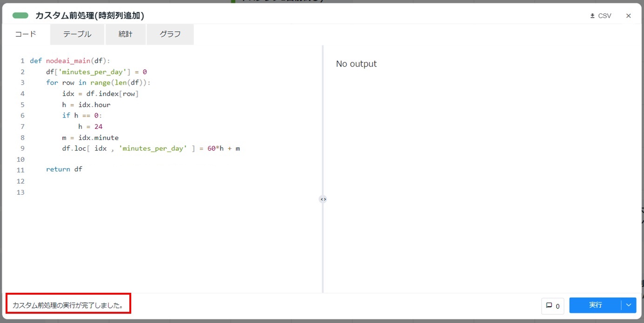This screenshot has height=323, width=644.
Task: Click the pane splitter arrows handle
Action: click(x=323, y=199)
